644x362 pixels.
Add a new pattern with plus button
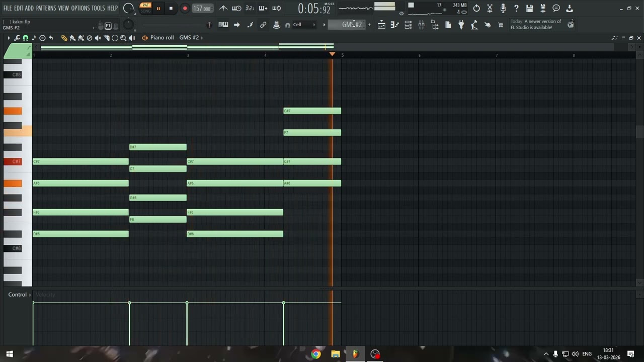tap(369, 25)
